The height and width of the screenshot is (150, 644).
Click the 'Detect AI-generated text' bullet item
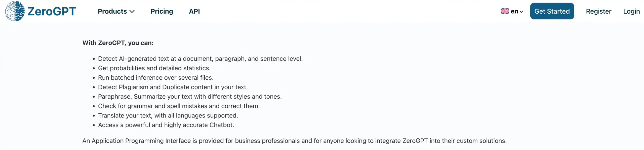point(200,59)
